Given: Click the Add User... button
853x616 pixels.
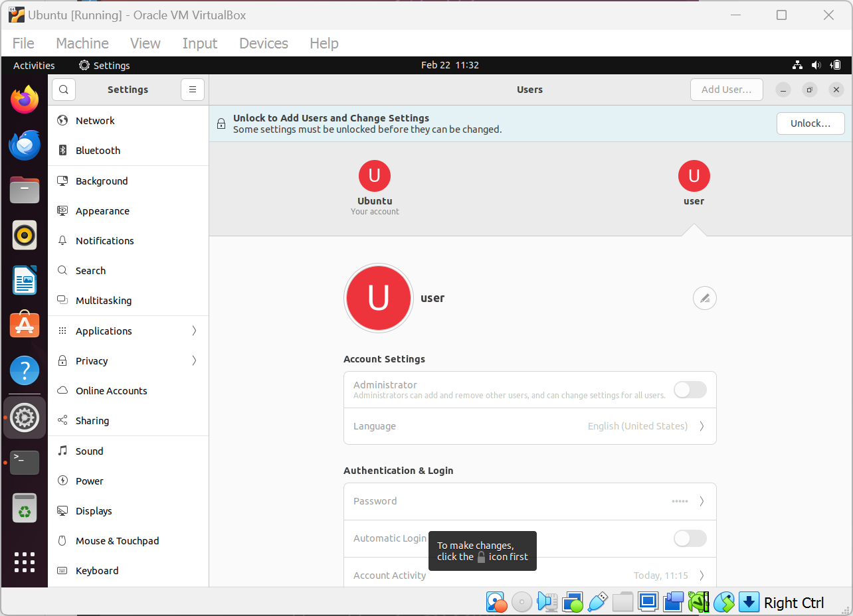Looking at the screenshot, I should point(727,90).
